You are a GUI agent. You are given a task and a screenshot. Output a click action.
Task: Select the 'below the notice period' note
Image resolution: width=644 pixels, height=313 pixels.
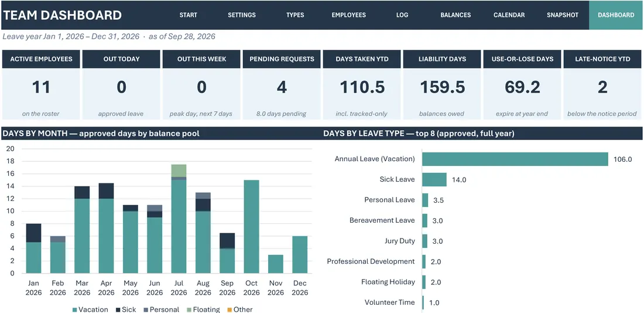[602, 114]
